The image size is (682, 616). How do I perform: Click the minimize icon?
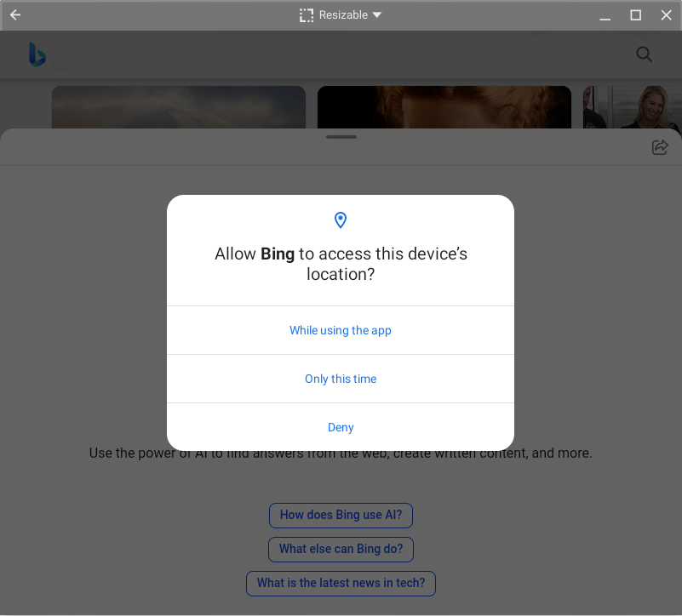(x=605, y=14)
